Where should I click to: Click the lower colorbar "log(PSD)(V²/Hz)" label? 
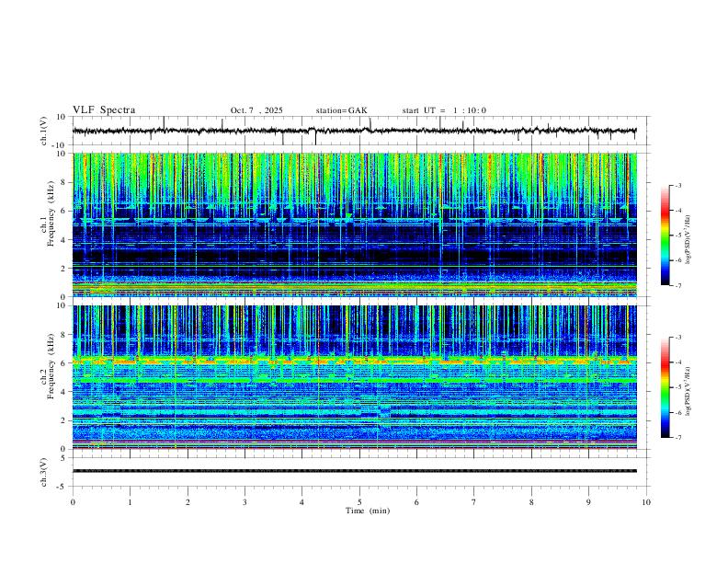coord(688,391)
